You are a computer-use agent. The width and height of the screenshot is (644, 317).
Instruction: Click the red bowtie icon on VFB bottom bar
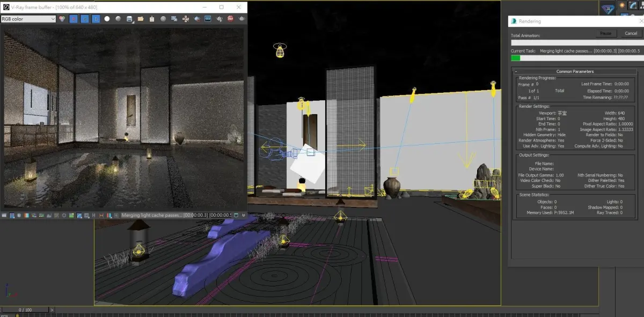click(101, 215)
